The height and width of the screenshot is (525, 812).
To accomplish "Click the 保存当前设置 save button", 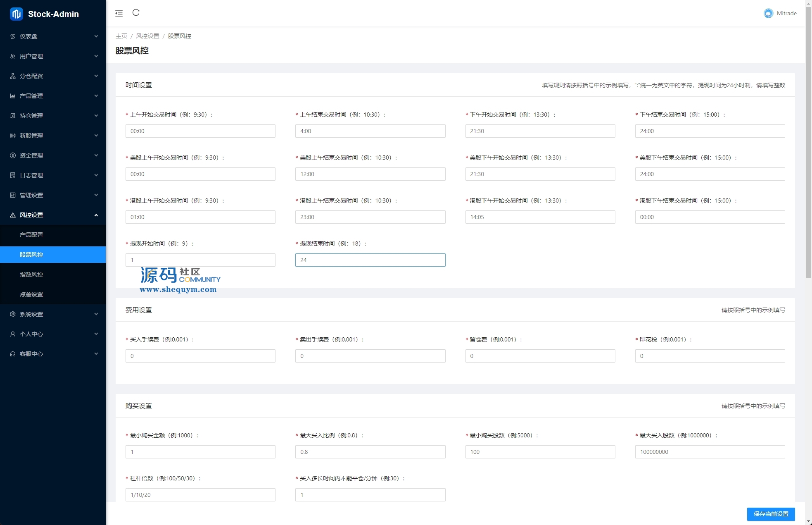I will pyautogui.click(x=771, y=514).
